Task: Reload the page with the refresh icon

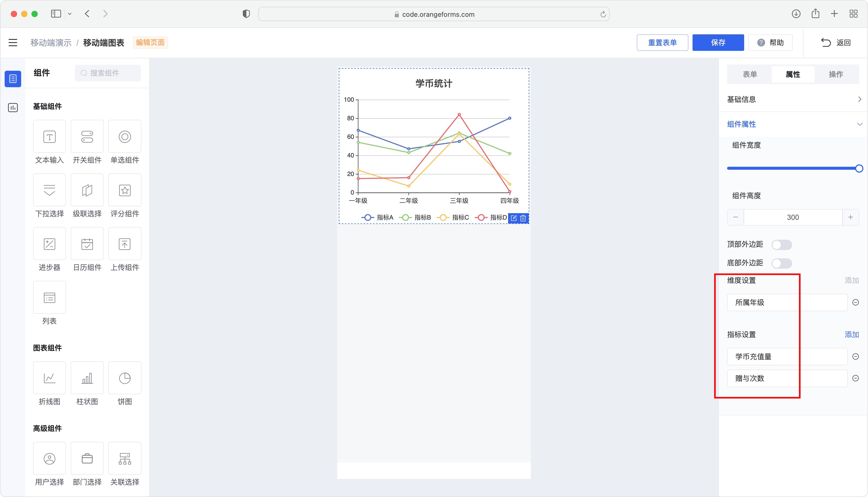Action: pyautogui.click(x=603, y=14)
